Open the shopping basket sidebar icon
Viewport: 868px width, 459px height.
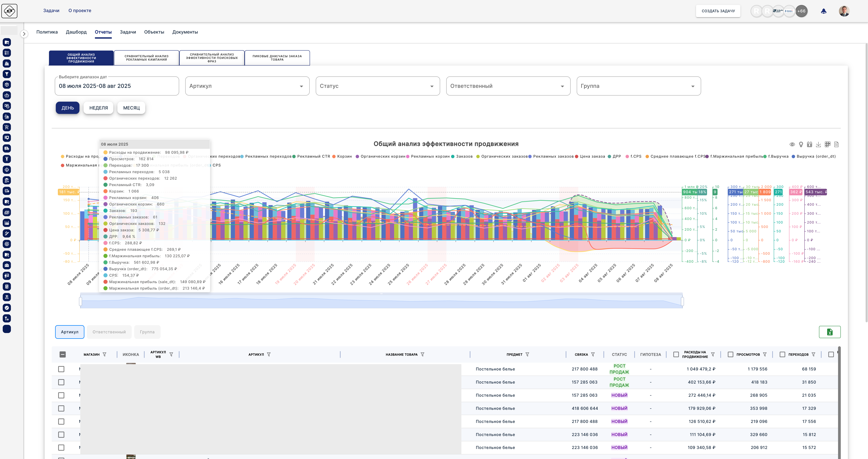click(7, 96)
